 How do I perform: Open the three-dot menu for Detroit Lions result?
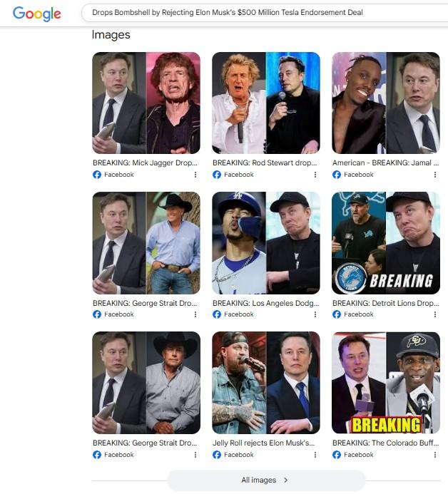pyautogui.click(x=435, y=314)
